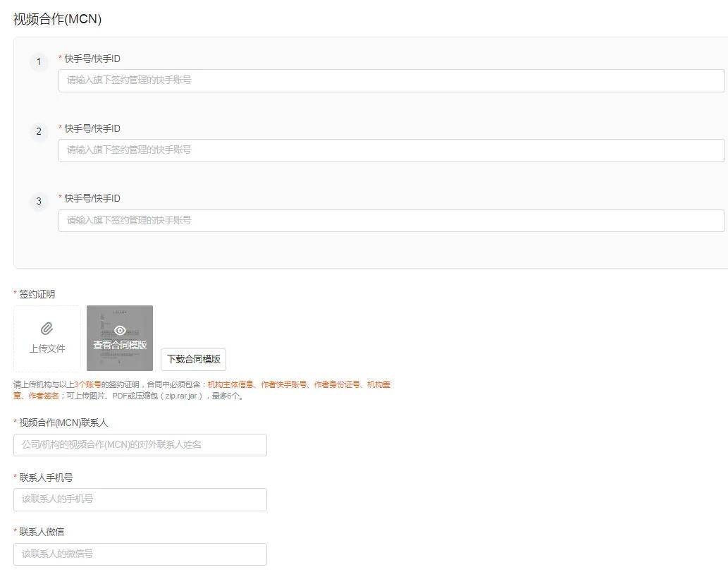Click the 联系人微信 input field
728x572 pixels.
pyautogui.click(x=140, y=554)
